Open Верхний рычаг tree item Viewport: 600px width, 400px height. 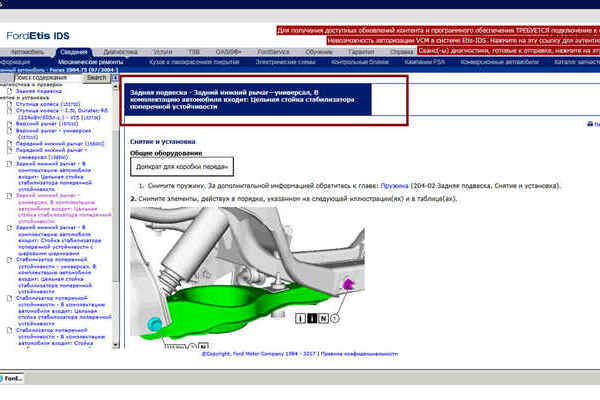click(x=47, y=124)
